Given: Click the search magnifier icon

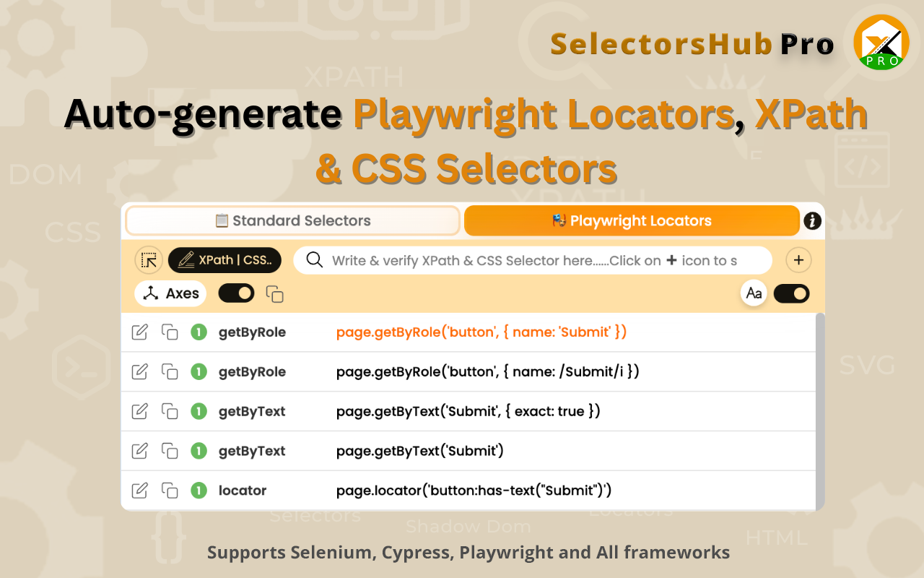Looking at the screenshot, I should pos(313,260).
